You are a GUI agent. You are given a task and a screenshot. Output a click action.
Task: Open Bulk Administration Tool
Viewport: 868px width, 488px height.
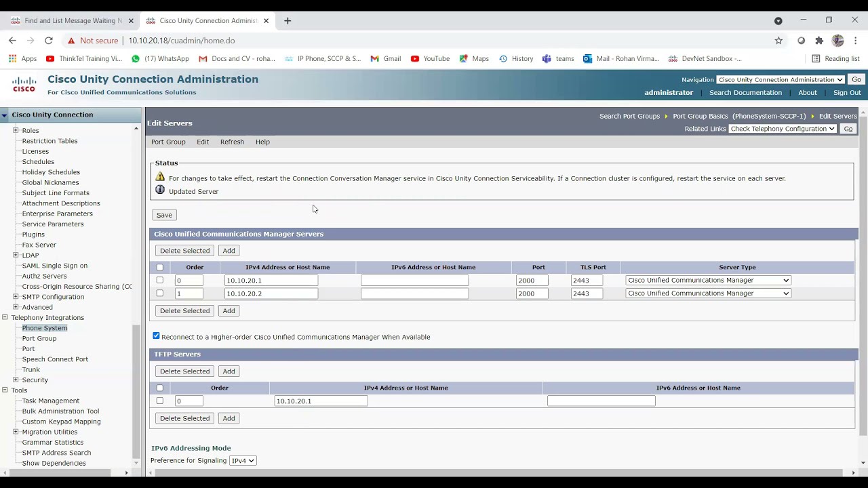[x=60, y=411]
